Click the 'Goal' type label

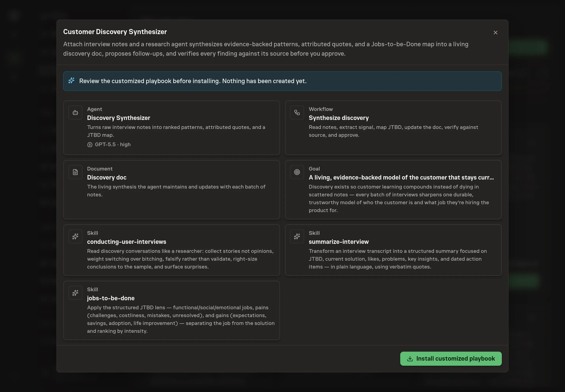click(x=314, y=169)
